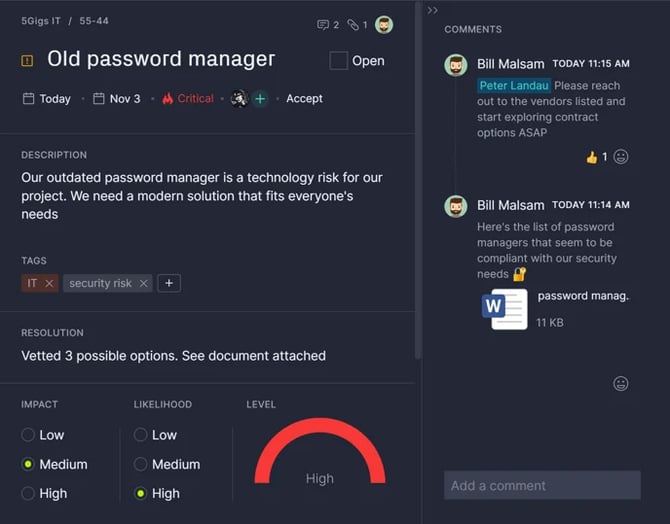Image resolution: width=670 pixels, height=524 pixels.
Task: Click the description text about outdated password manager
Action: [x=202, y=196]
